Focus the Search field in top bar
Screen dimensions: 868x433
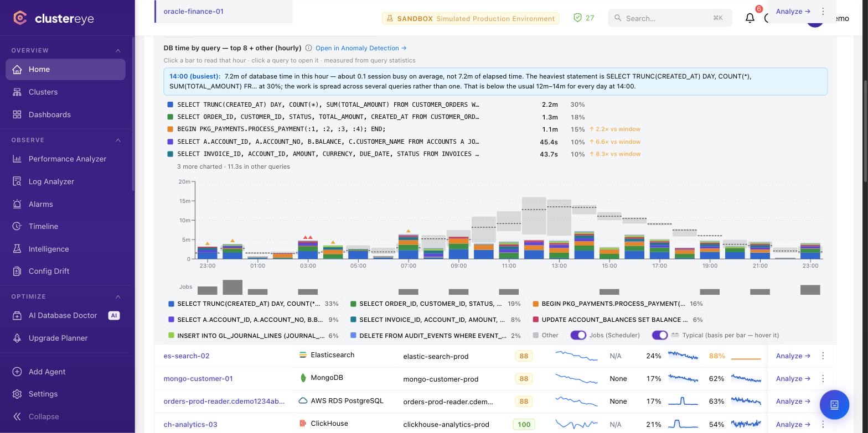point(670,18)
